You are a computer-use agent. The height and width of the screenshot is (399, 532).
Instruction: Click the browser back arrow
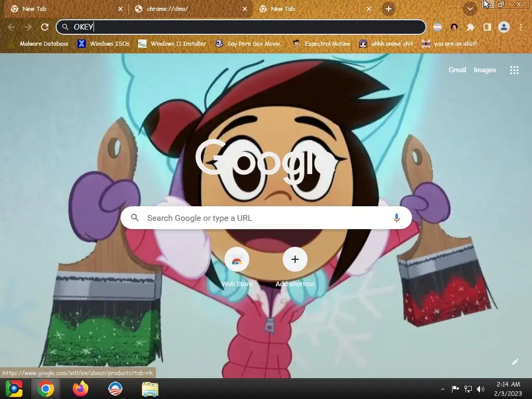click(11, 27)
